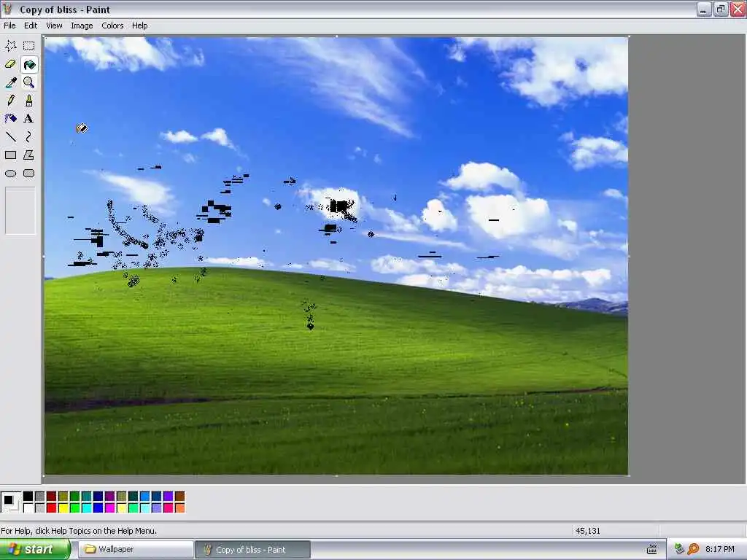
Task: Open the Windows Start menu
Action: pos(35,549)
